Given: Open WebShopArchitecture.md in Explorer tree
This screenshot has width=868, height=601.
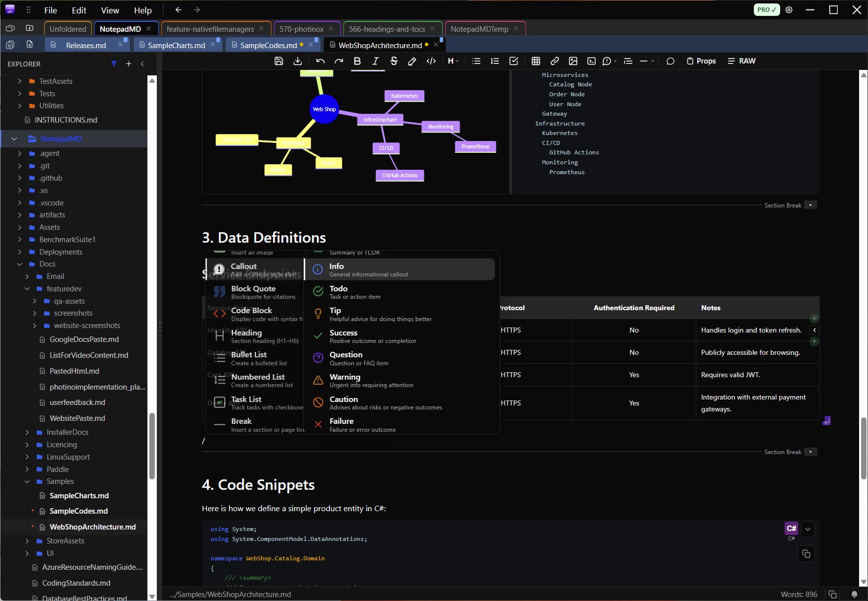Looking at the screenshot, I should (x=92, y=527).
